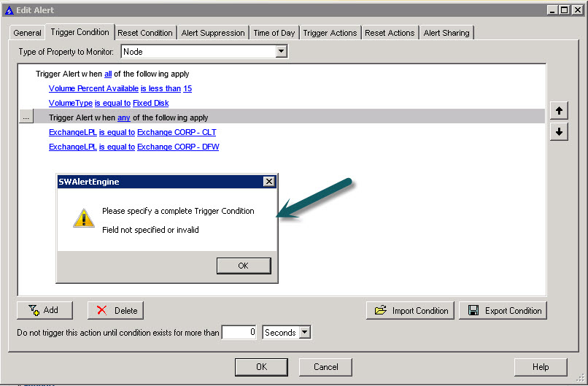
Task: Click the ellipsis button beside the any-condition row
Action: pyautogui.click(x=26, y=117)
